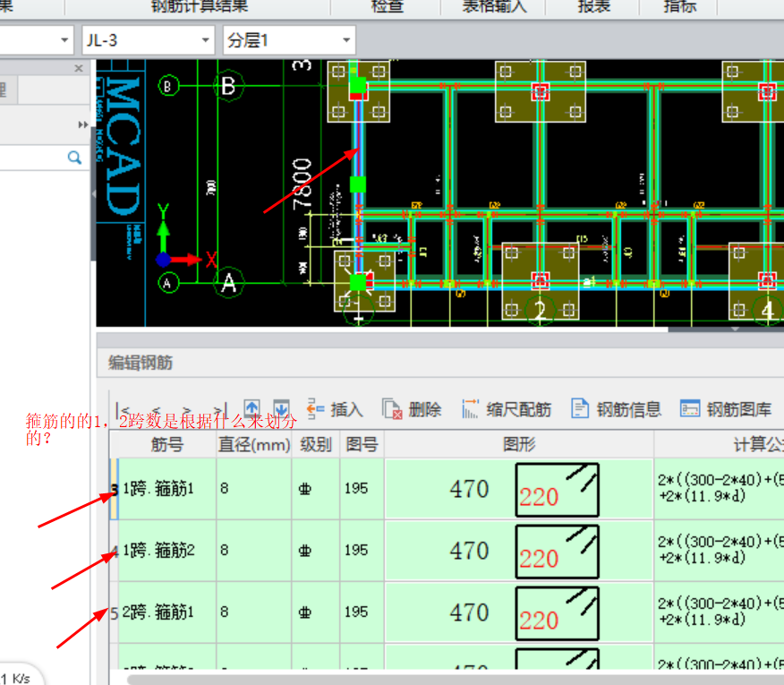Close the left side panel

(x=79, y=68)
